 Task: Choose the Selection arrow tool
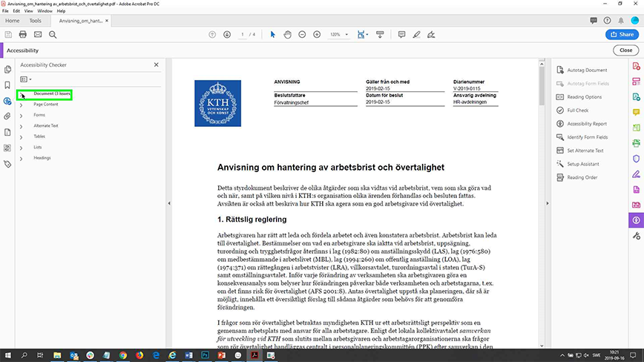273,34
